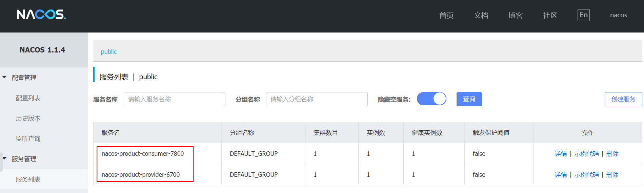Open the 社区 top menu item
The height and width of the screenshot is (193, 644).
point(550,15)
